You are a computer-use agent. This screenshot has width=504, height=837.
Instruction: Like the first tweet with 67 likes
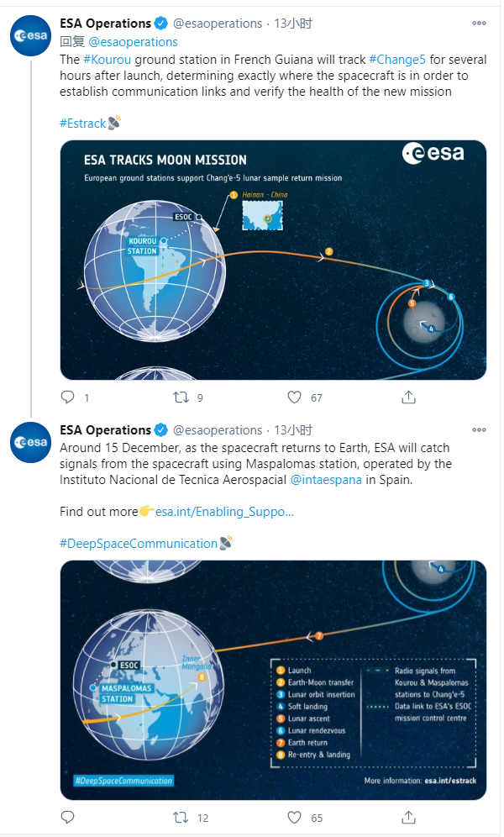pyautogui.click(x=294, y=397)
